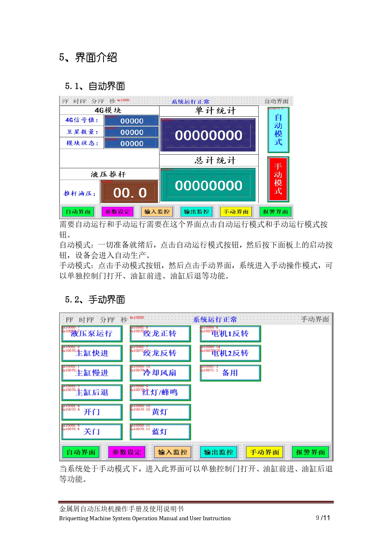Switch on the 蓝灯 button

[160, 432]
